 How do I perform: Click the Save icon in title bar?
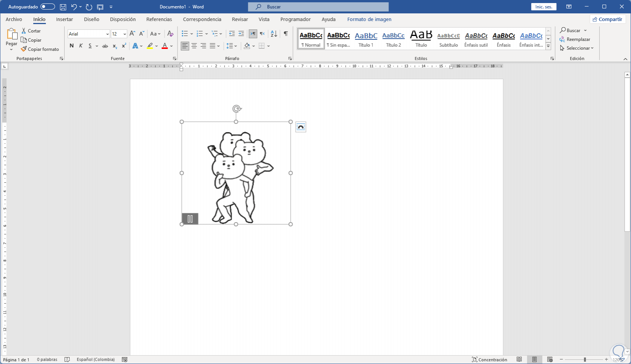tap(63, 7)
